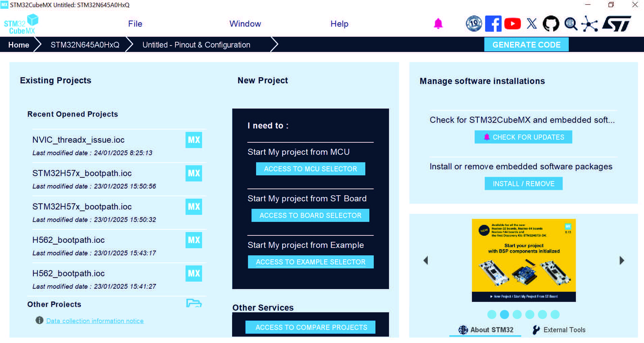The height and width of the screenshot is (343, 644).
Task: Click 'Check for STM32CubeMX and embedded soft...' text
Action: 522,120
